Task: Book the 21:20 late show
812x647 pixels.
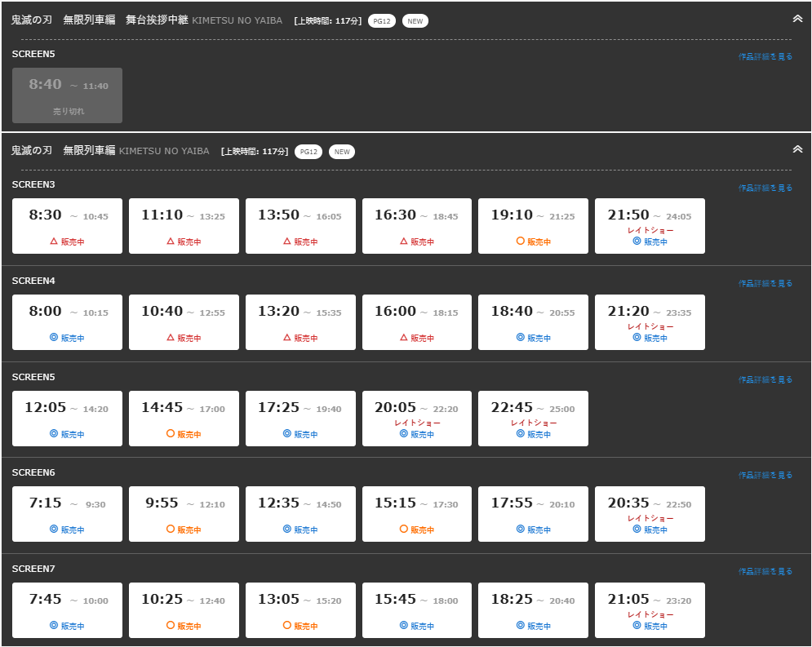Action: [650, 322]
